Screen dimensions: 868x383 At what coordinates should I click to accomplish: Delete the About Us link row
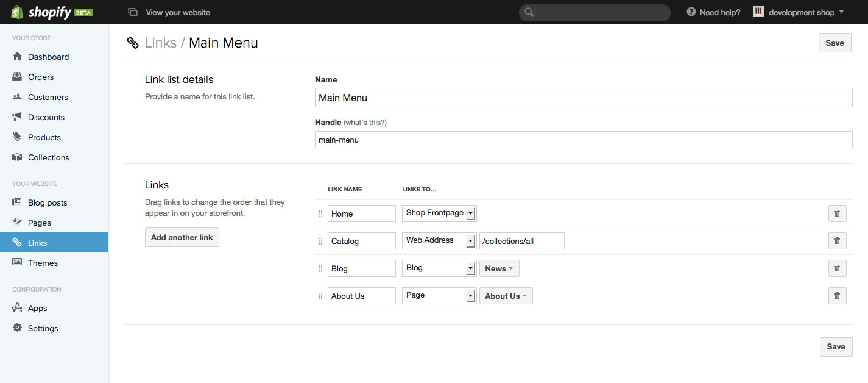click(x=837, y=296)
